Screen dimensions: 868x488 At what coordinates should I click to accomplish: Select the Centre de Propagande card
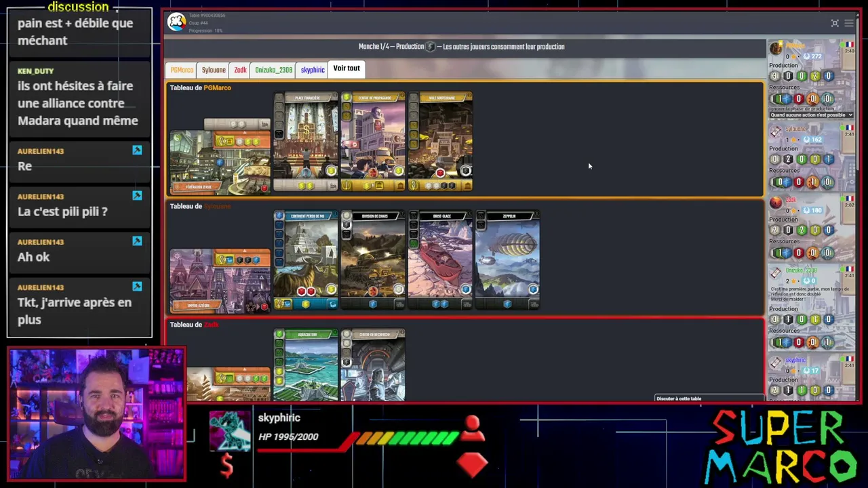coord(373,142)
